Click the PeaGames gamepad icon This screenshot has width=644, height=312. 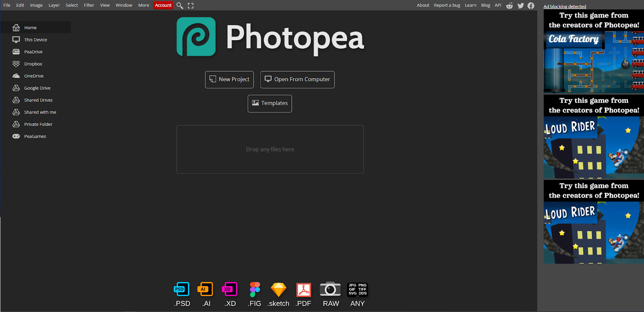16,136
